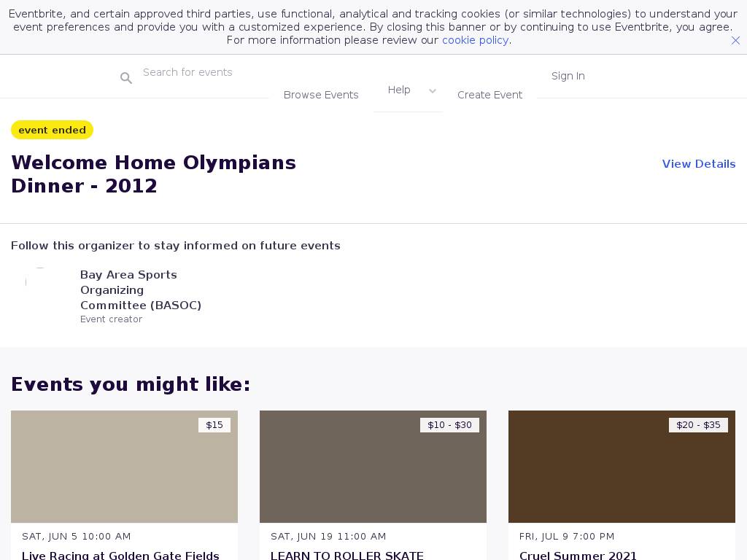Click the Sign In link
Viewport: 747px width, 560px height.
568,76
